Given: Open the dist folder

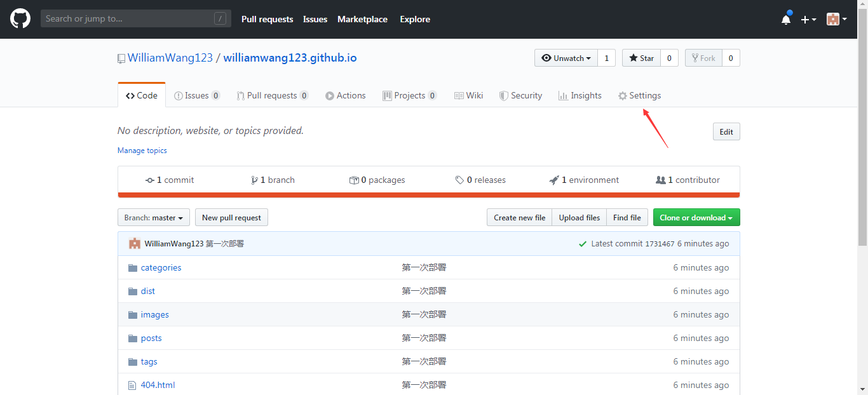Looking at the screenshot, I should (148, 291).
